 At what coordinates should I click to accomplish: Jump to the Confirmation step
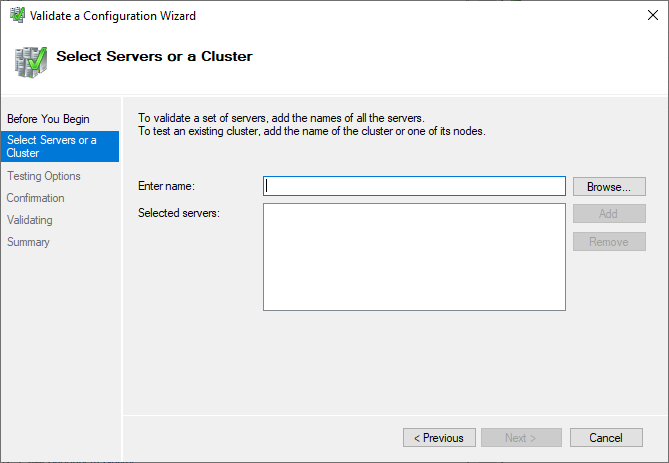tap(36, 198)
